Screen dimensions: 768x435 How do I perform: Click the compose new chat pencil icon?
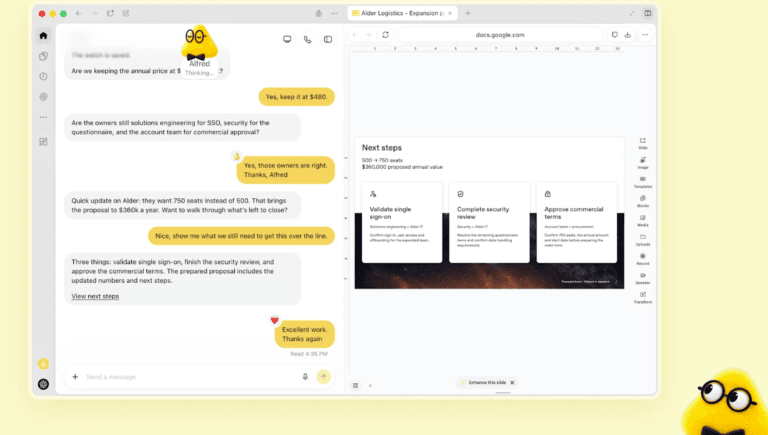pyautogui.click(x=126, y=14)
